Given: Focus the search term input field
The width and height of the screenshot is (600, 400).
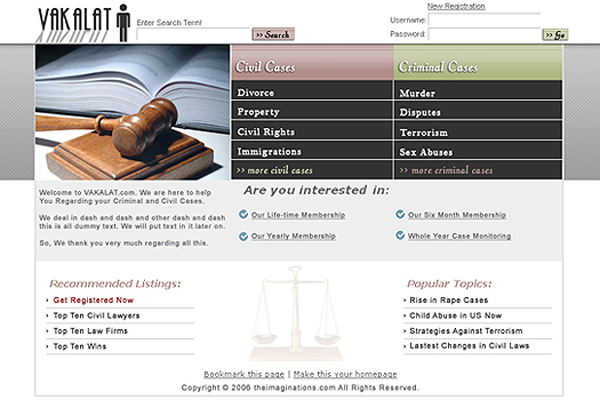Looking at the screenshot, I should pos(193,34).
